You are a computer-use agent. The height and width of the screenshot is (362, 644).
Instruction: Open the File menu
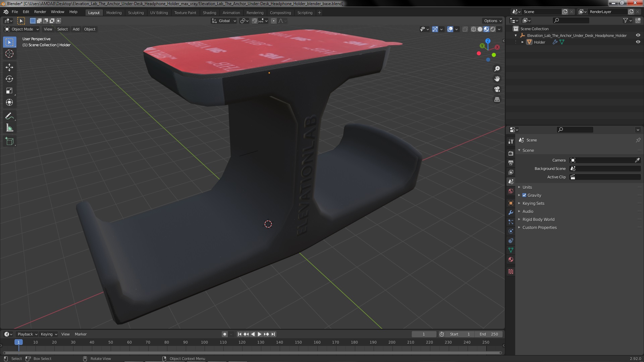point(15,12)
